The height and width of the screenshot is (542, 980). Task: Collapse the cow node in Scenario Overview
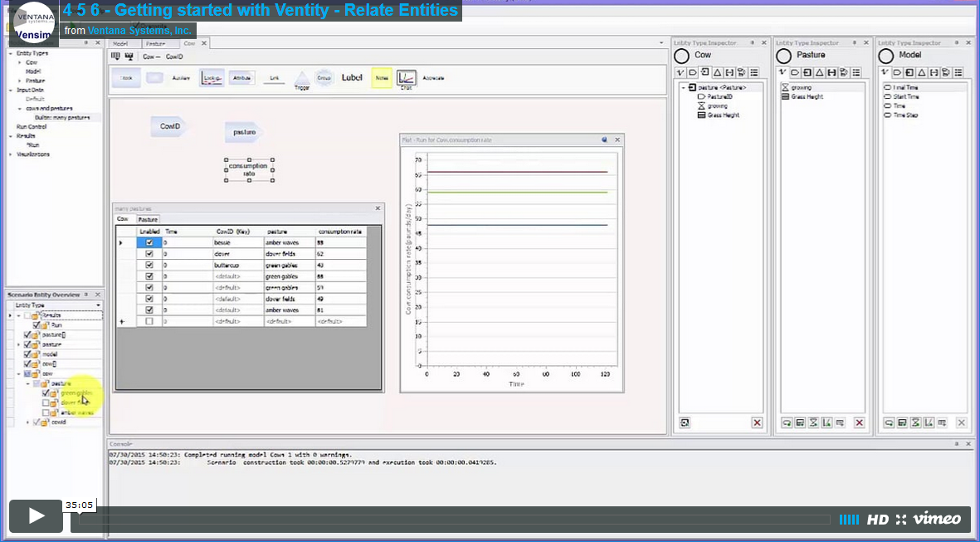19,374
